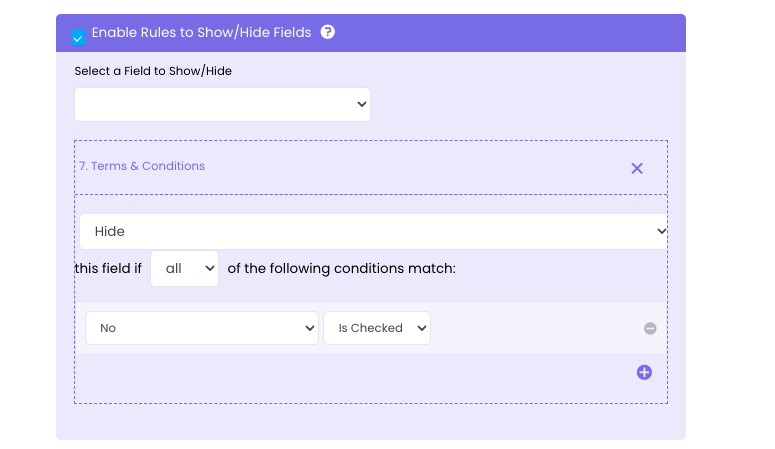
Task: Click the help question mark icon
Action: tap(328, 32)
